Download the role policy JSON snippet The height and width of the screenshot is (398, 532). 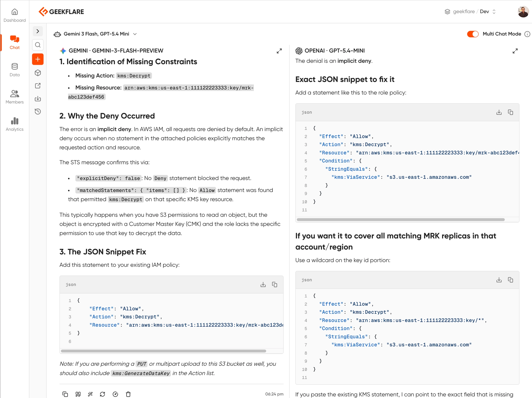pos(498,112)
